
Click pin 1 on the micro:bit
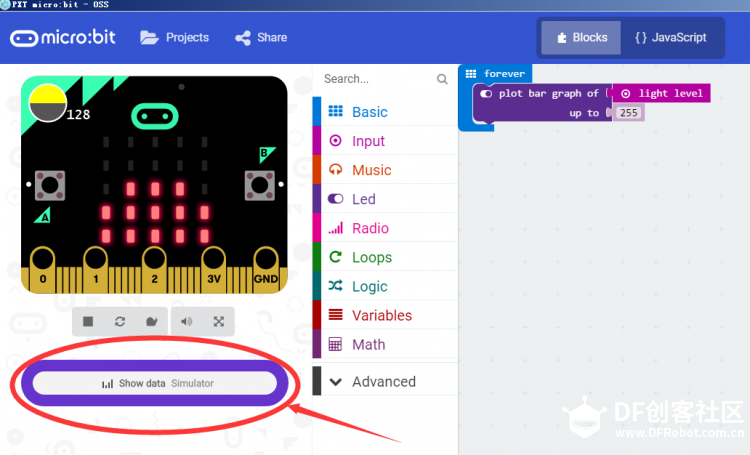coord(95,269)
